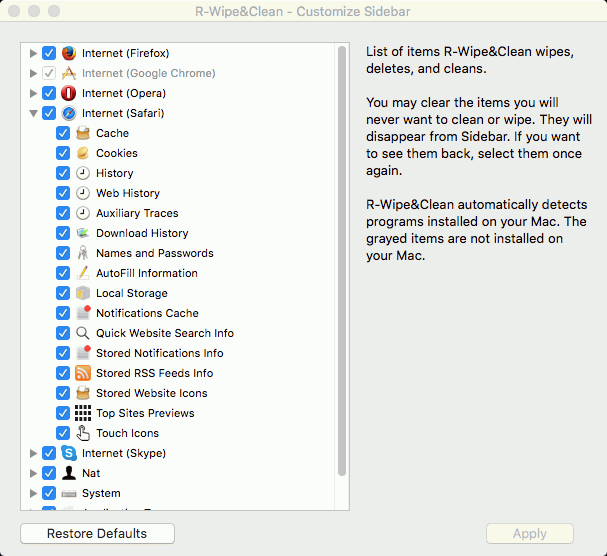Click the user silhouette icon for Nat
607x556 pixels.
point(69,473)
